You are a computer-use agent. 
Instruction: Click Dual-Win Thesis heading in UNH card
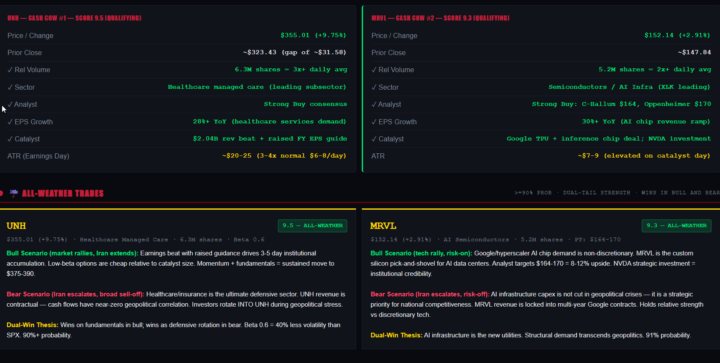32,325
